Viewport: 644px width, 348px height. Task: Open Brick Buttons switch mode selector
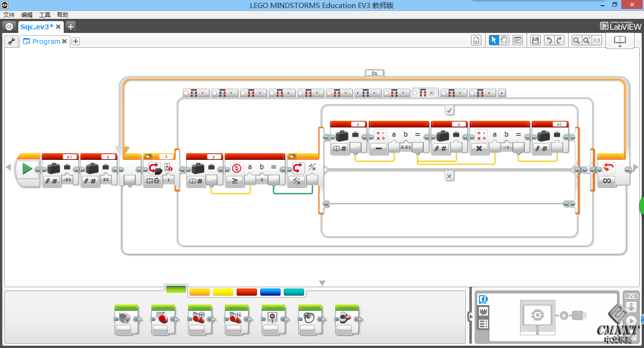154,181
